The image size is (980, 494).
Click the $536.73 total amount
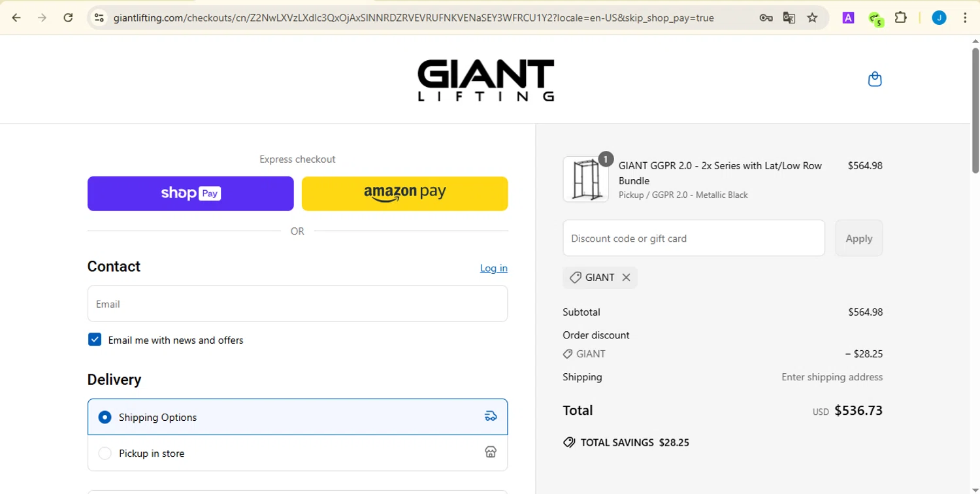tap(858, 410)
